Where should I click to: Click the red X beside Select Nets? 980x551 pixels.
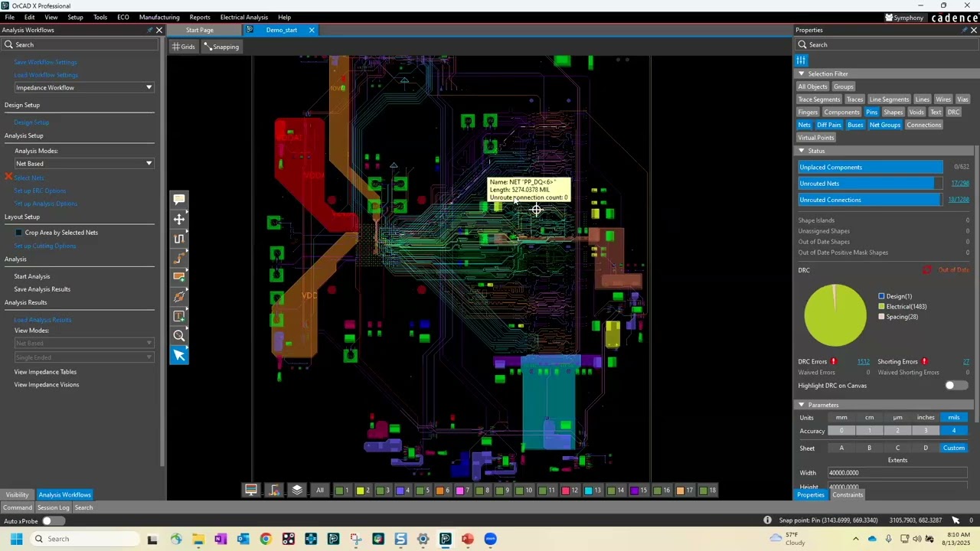(x=8, y=177)
